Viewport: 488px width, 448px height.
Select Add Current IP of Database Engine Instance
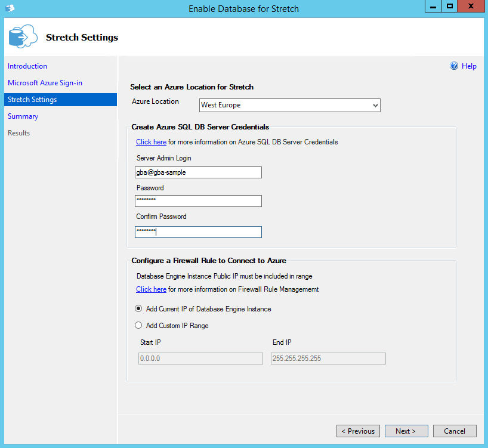(138, 309)
